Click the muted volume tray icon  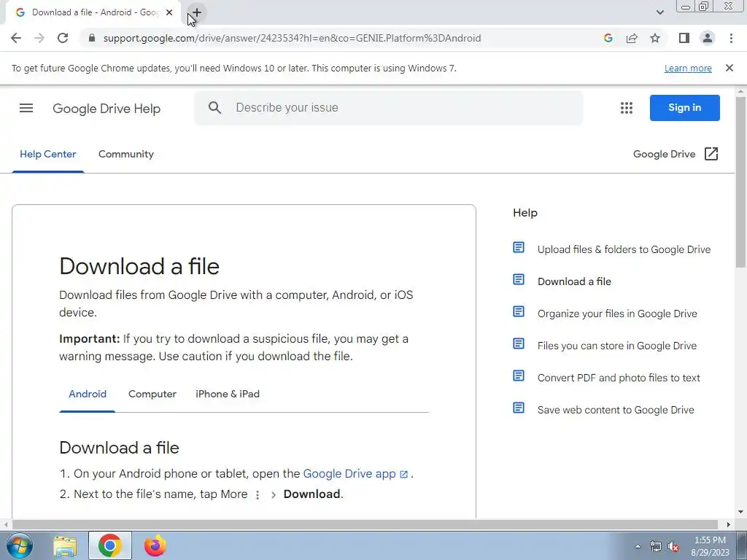tap(673, 547)
